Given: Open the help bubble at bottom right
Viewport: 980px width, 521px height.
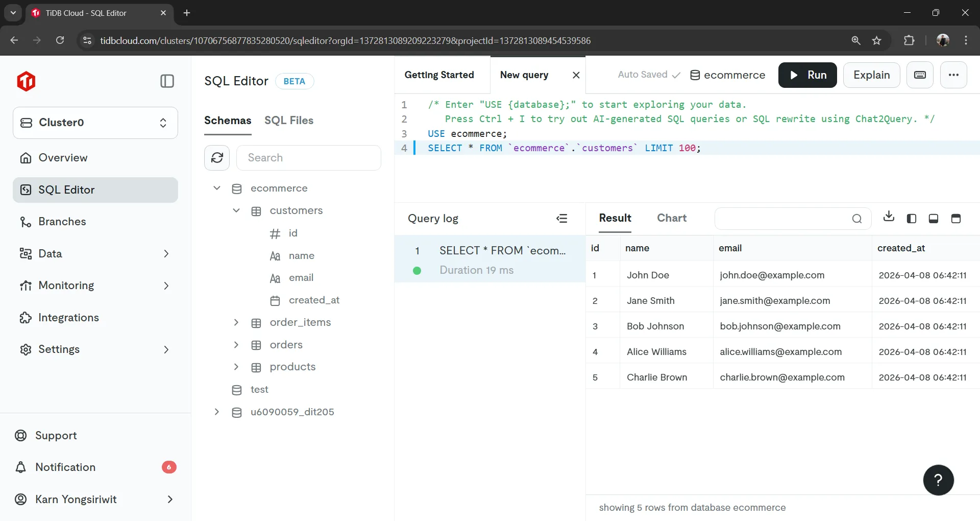Looking at the screenshot, I should (938, 480).
